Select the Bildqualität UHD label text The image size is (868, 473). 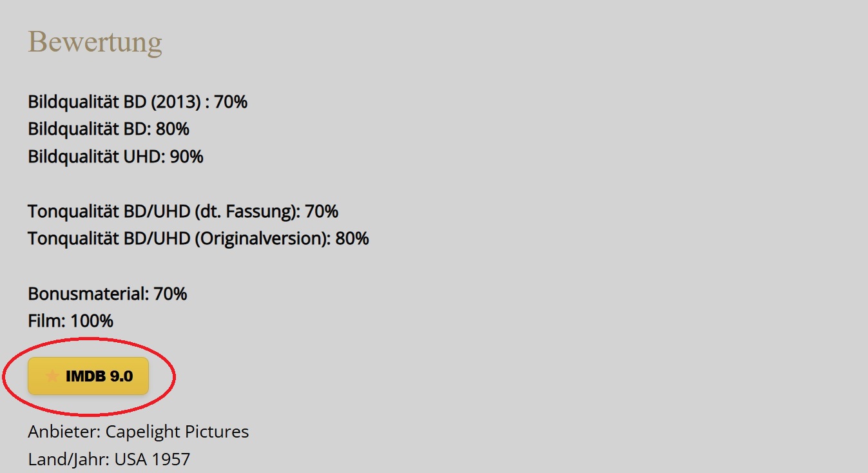coord(95,157)
